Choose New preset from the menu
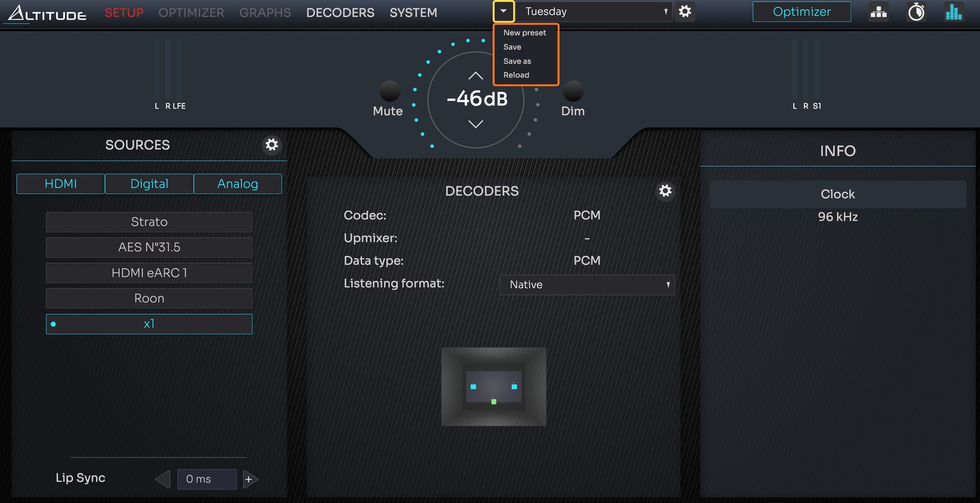The image size is (980, 503). pos(525,33)
